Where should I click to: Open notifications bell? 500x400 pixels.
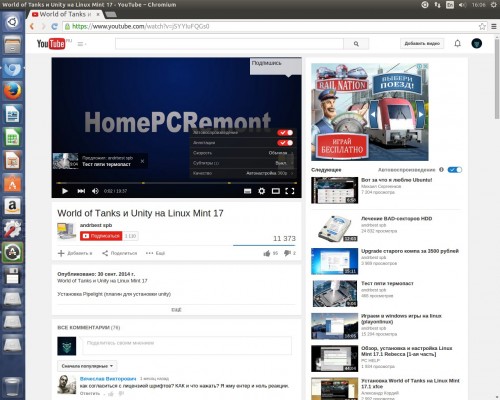[x=457, y=43]
